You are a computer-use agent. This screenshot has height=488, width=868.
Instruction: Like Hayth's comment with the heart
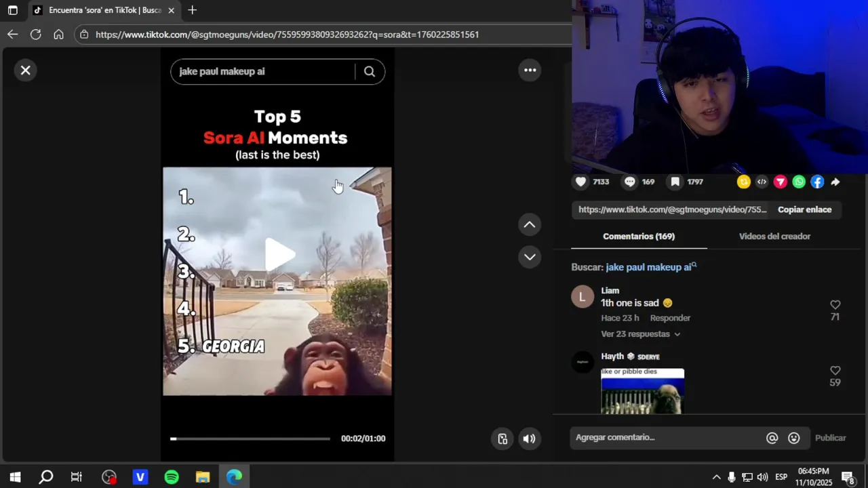coord(835,371)
